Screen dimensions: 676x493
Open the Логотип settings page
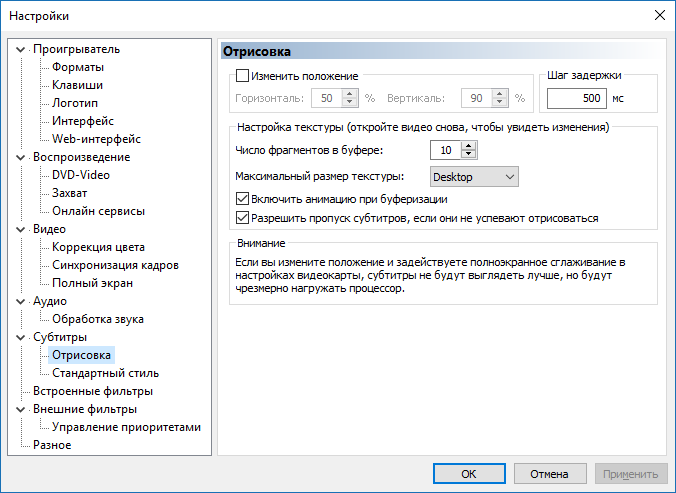(x=75, y=103)
